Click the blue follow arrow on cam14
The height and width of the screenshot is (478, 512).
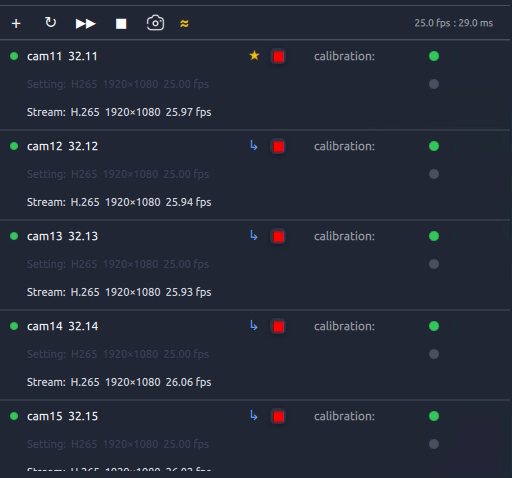(254, 325)
